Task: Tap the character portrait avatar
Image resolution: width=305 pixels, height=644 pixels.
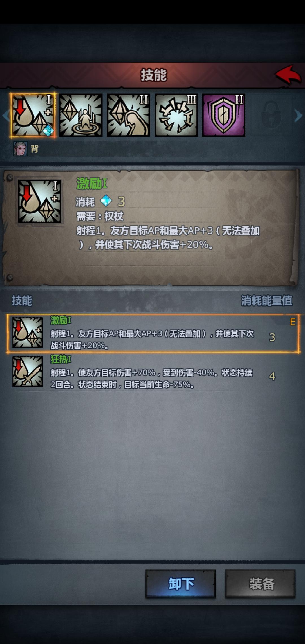Action: coord(21,149)
